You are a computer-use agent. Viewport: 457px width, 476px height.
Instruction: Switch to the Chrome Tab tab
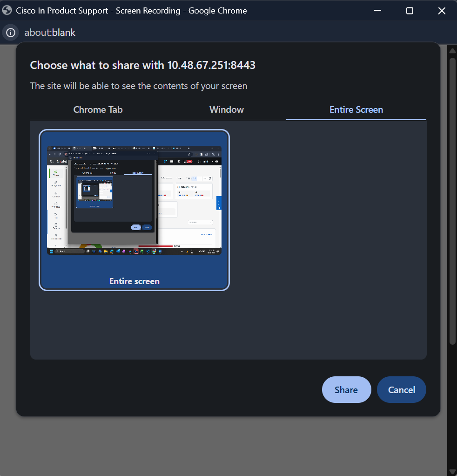click(98, 109)
